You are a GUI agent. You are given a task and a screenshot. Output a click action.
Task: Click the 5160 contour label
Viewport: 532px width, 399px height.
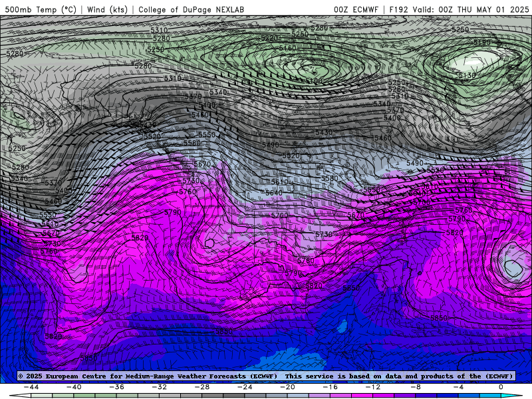click(x=288, y=48)
